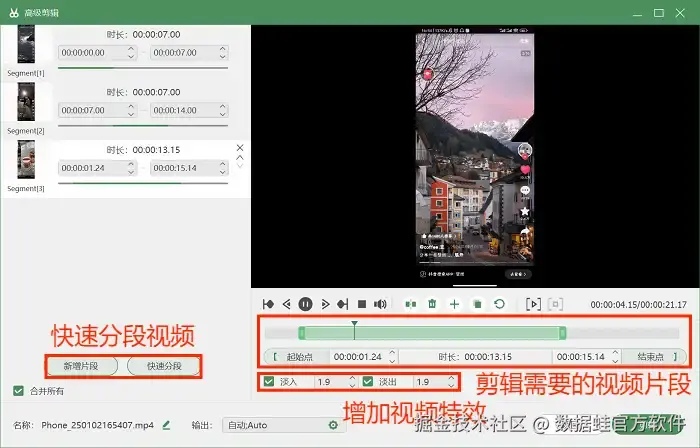Click the bracketed play-segment icon
The image size is (700, 448).
[x=533, y=304]
